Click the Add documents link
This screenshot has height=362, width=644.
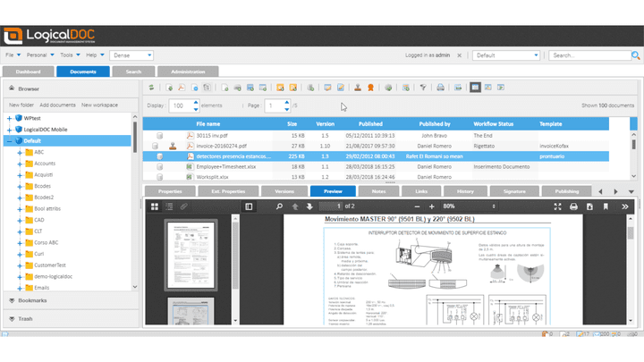(57, 105)
